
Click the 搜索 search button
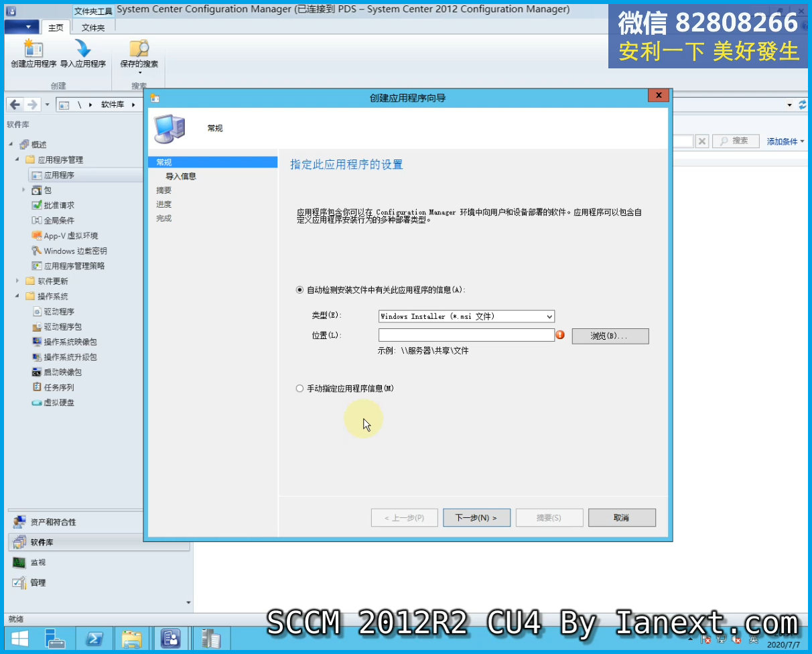tap(735, 141)
